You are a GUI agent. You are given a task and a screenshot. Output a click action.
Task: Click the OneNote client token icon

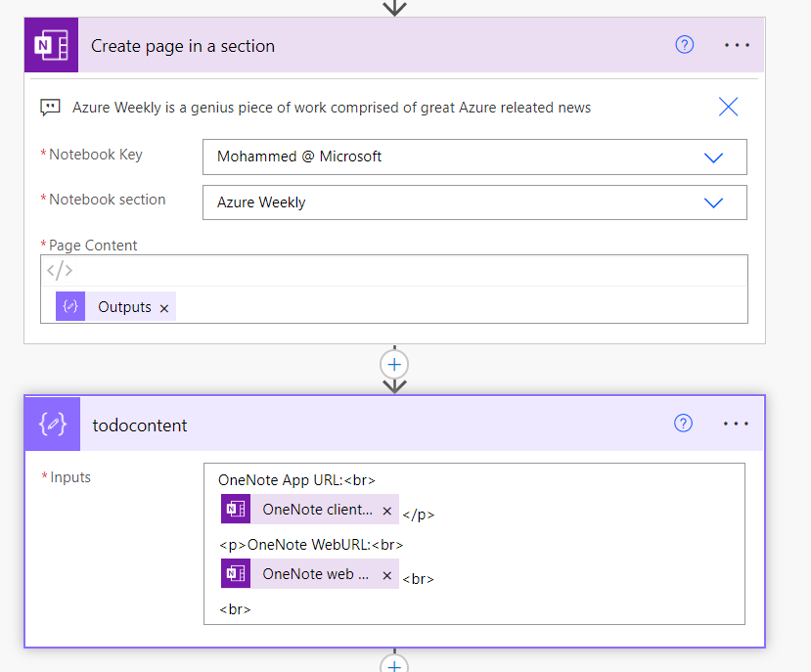tap(236, 509)
